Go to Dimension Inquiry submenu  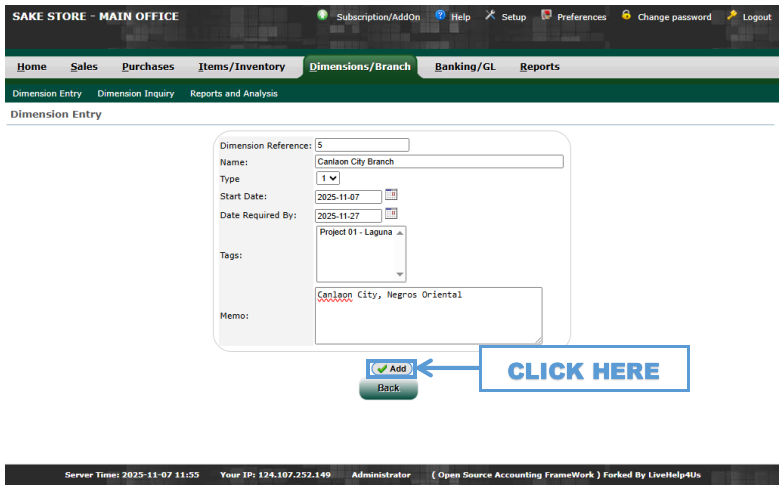(135, 93)
